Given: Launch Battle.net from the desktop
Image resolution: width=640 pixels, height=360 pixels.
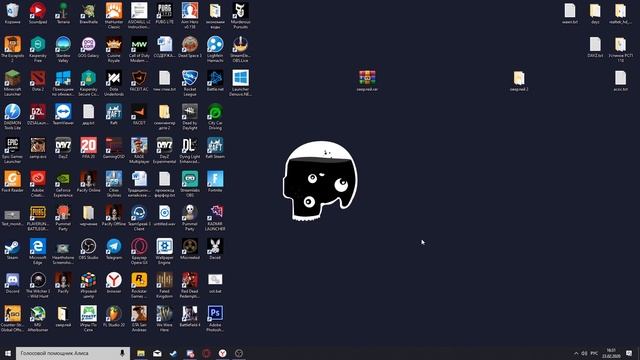Looking at the screenshot, I should pos(215,81).
